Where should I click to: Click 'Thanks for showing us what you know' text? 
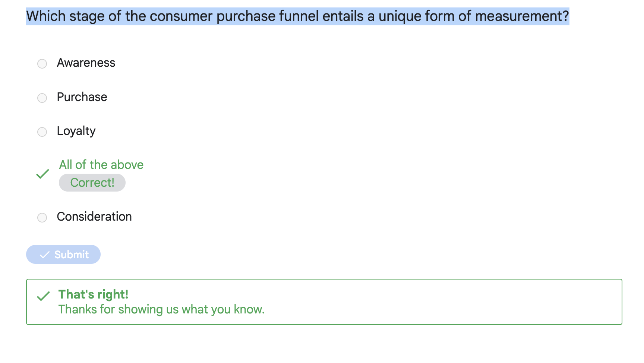(161, 309)
